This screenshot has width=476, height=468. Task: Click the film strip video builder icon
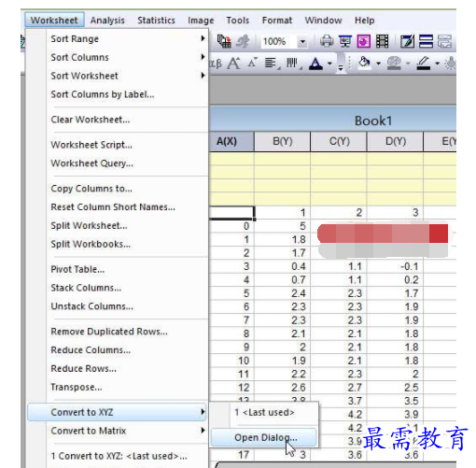tap(383, 41)
